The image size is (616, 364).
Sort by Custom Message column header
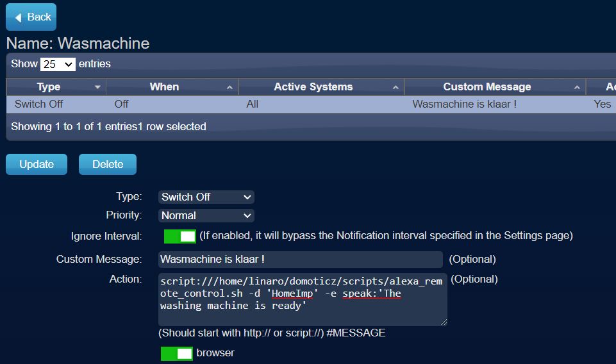(495, 87)
